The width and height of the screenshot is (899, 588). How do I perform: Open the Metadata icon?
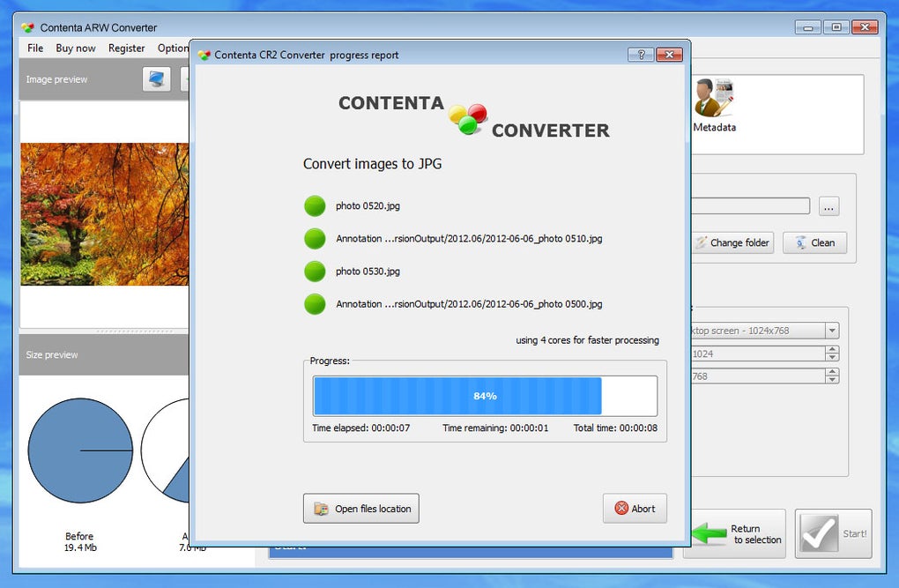[x=714, y=106]
